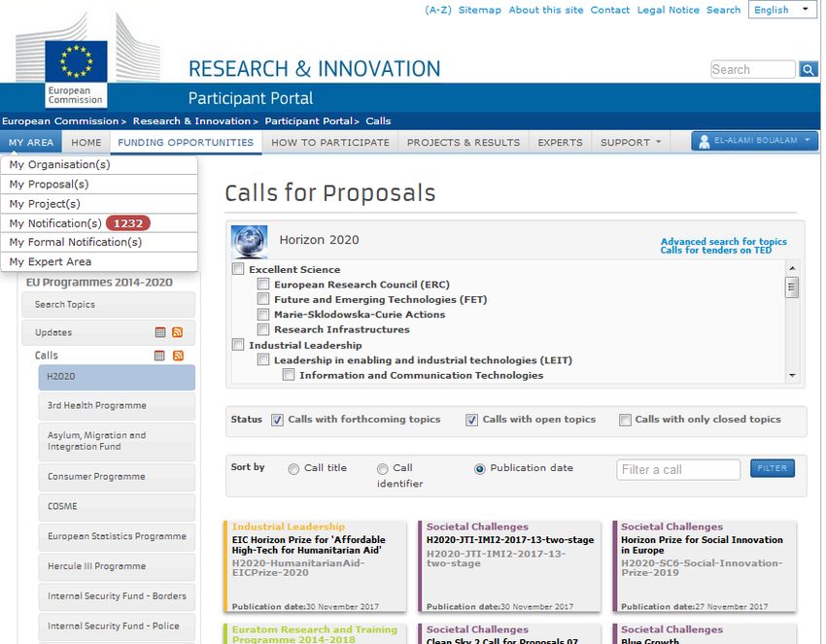Open the Calls RSS feed icon
Screen dimensions: 826x644
pyautogui.click(x=178, y=356)
